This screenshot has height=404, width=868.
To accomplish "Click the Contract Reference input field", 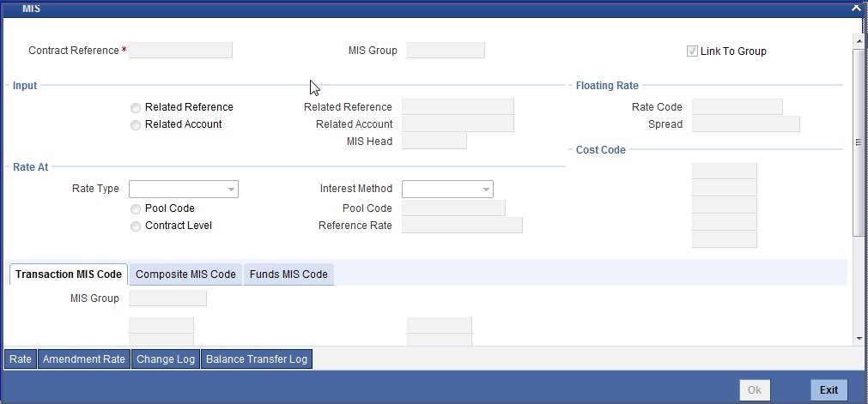I will 180,51.
